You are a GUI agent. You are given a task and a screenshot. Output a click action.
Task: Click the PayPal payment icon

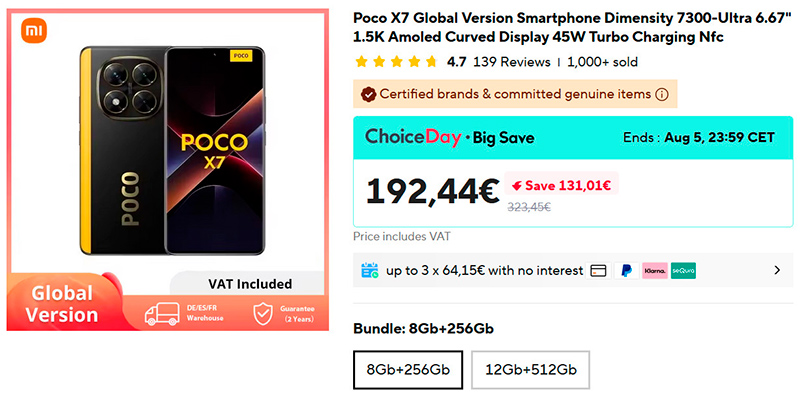pos(627,270)
